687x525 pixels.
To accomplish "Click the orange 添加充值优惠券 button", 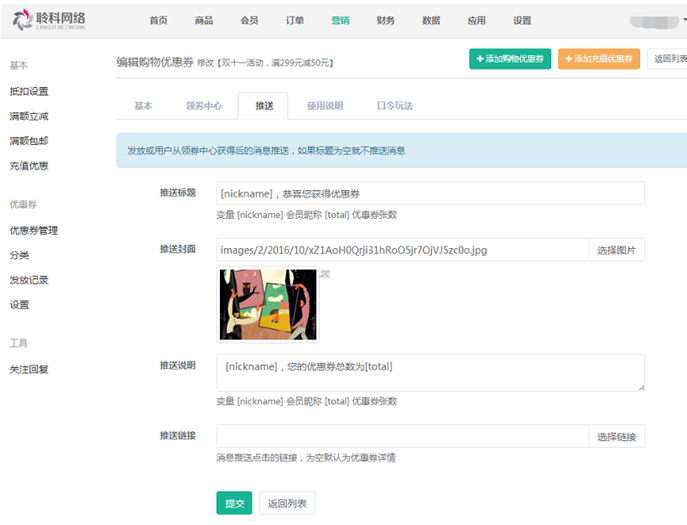I will (x=598, y=59).
